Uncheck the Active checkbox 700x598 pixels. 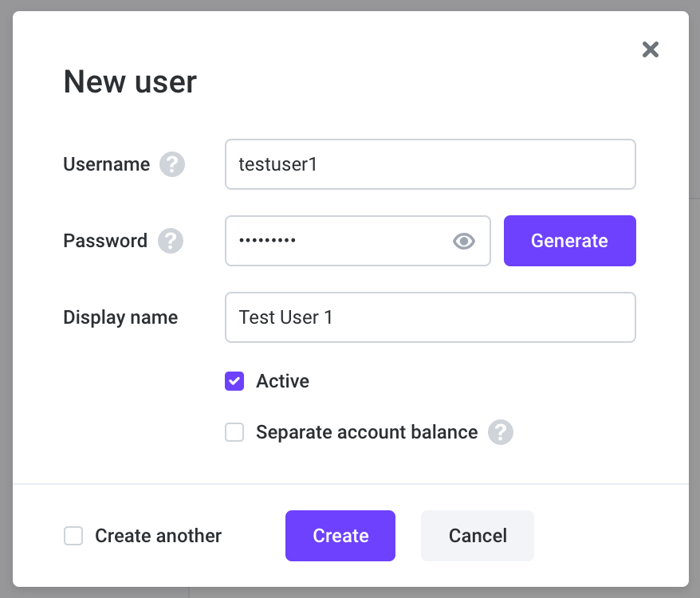pos(234,381)
